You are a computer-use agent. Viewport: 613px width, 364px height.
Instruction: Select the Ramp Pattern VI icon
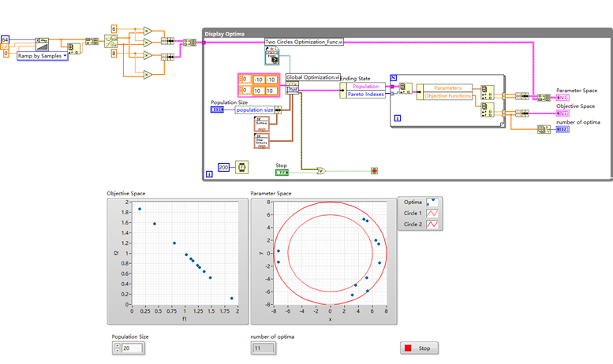pos(42,44)
